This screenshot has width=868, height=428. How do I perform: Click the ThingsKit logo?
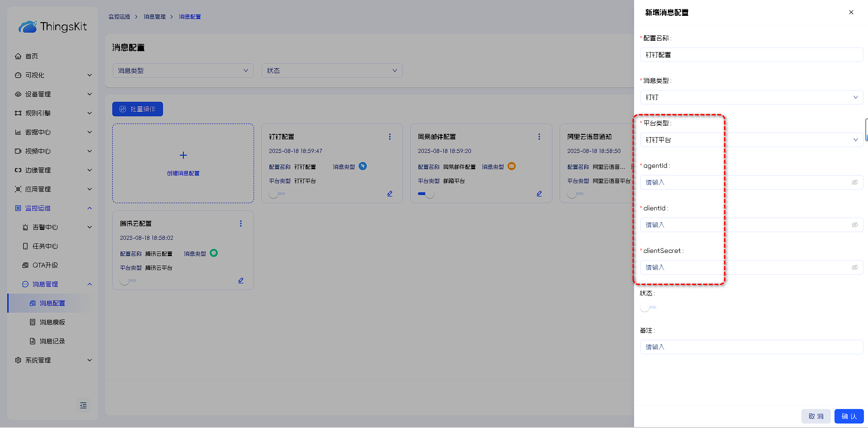tap(53, 27)
